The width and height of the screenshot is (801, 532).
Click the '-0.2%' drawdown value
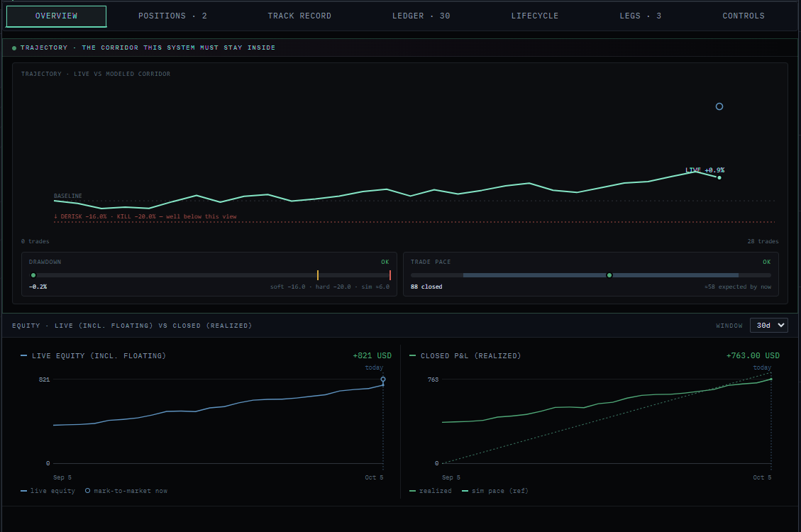pyautogui.click(x=38, y=287)
